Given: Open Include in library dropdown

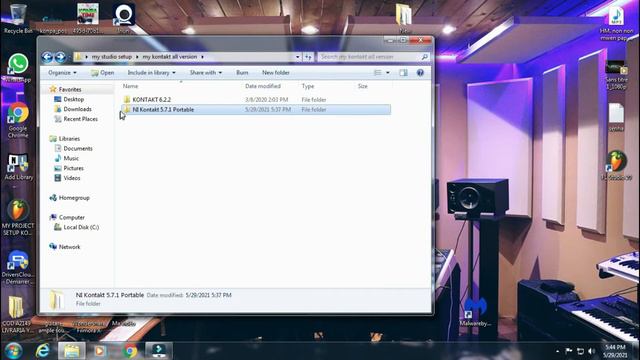Looking at the screenshot, I should coord(151,73).
